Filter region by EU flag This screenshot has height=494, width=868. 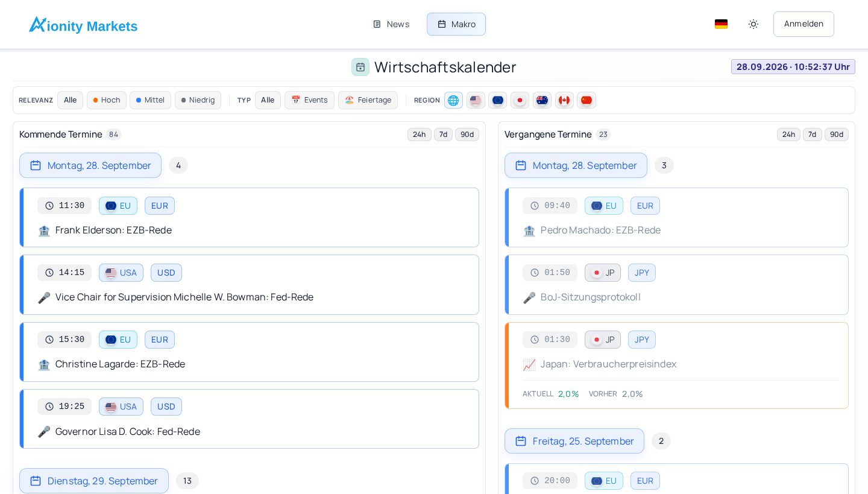coord(498,100)
